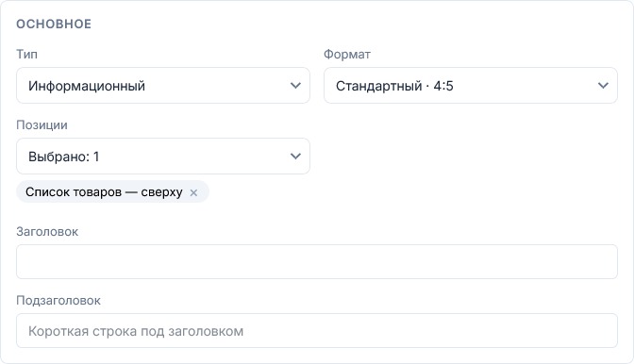The height and width of the screenshot is (364, 634).
Task: Click the 'Тип' field label
Action: tap(26, 54)
